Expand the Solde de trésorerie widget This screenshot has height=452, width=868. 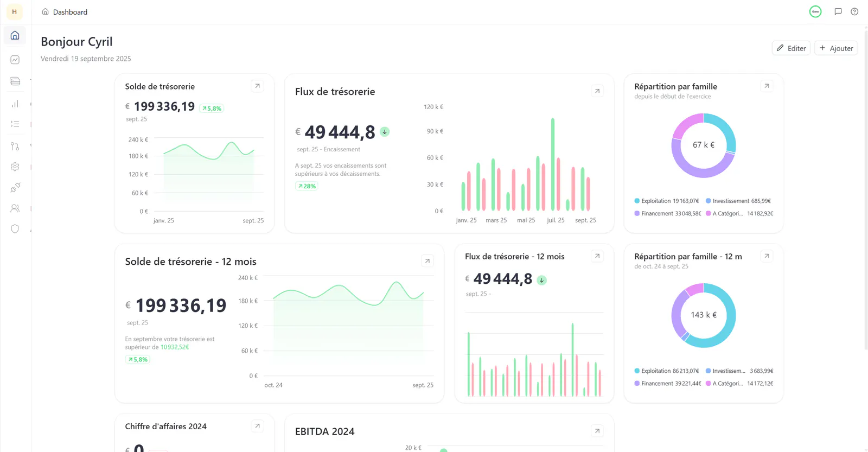pos(258,86)
